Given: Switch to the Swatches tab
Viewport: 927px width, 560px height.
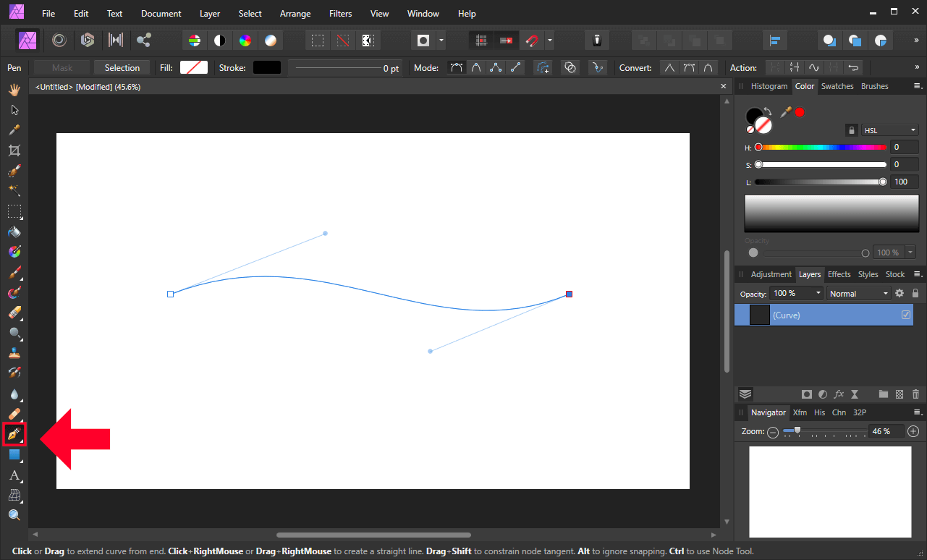Looking at the screenshot, I should [x=837, y=86].
